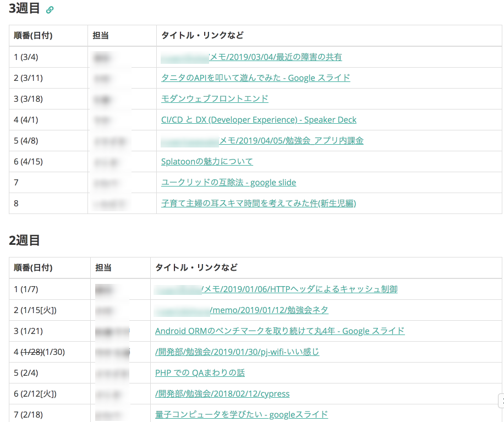Select the 3週目 section heading

tap(22, 9)
